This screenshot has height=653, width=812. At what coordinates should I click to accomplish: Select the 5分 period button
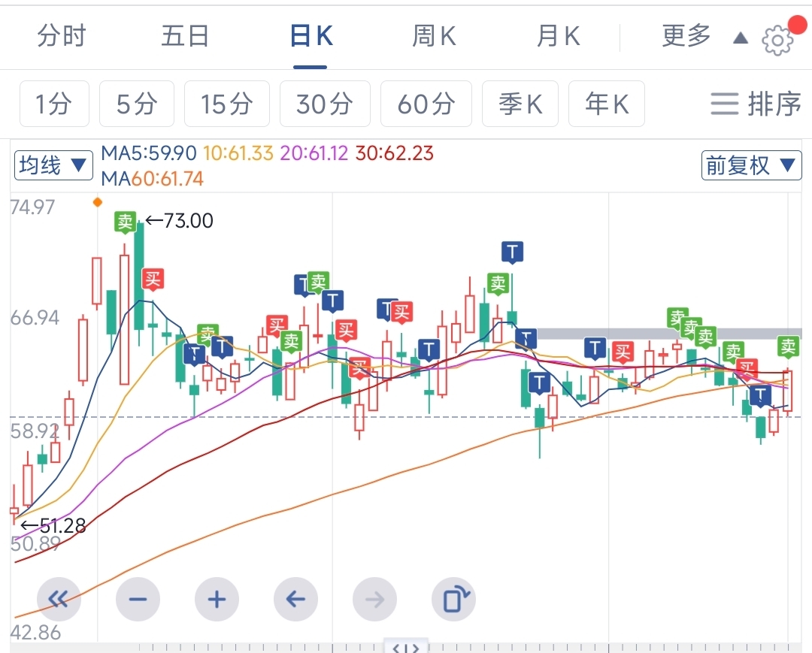click(x=137, y=104)
